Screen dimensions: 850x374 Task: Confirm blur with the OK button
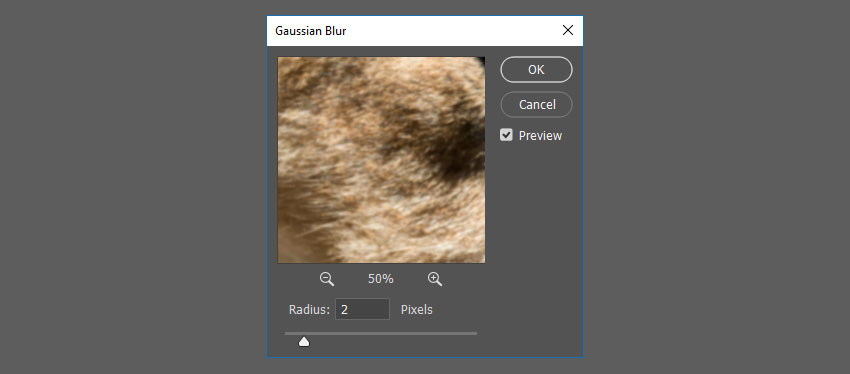(536, 70)
